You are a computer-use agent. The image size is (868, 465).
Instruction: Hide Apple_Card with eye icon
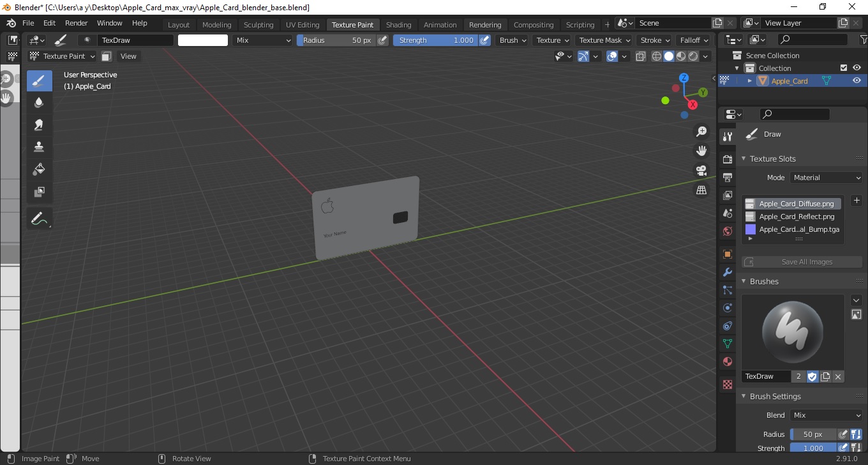(x=857, y=80)
